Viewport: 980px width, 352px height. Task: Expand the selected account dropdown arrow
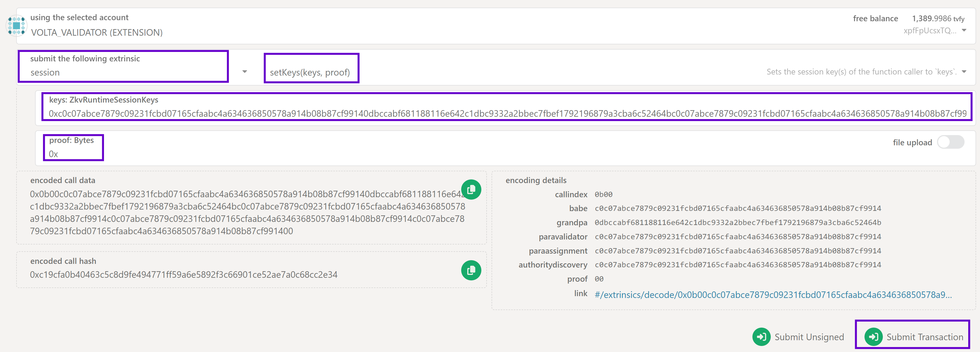click(964, 30)
